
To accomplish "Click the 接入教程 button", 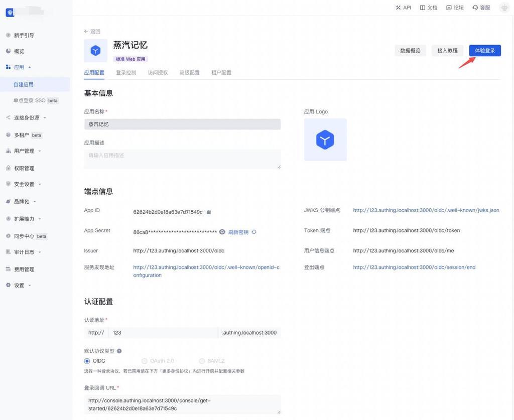I will coord(447,51).
